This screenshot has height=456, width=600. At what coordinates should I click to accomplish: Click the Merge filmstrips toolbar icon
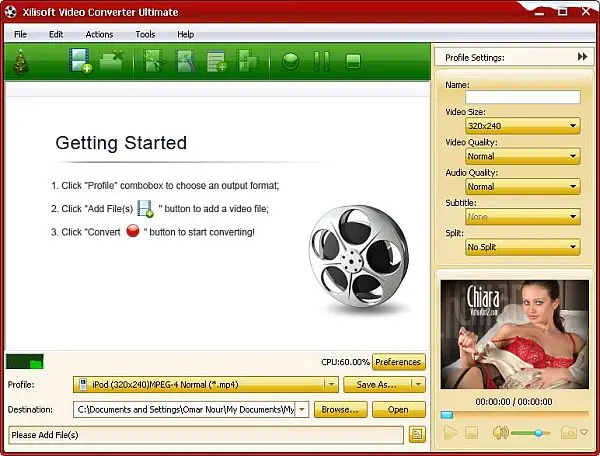[247, 60]
